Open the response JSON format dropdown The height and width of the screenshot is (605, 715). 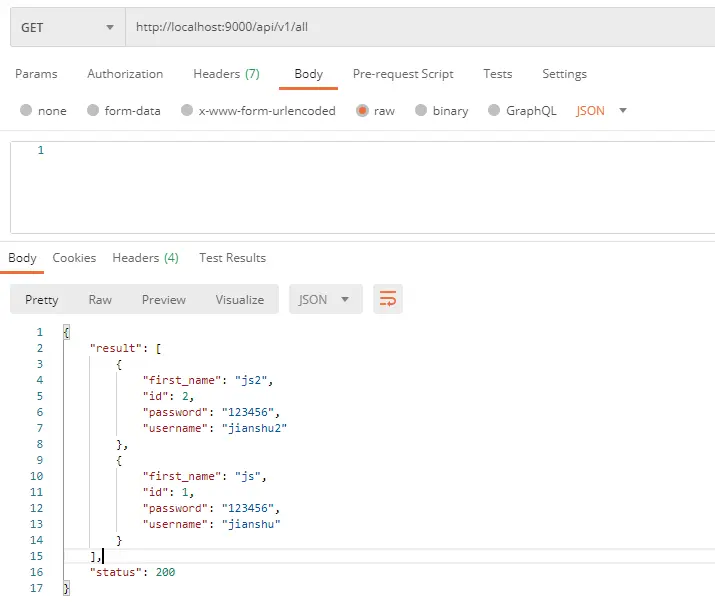tap(326, 299)
